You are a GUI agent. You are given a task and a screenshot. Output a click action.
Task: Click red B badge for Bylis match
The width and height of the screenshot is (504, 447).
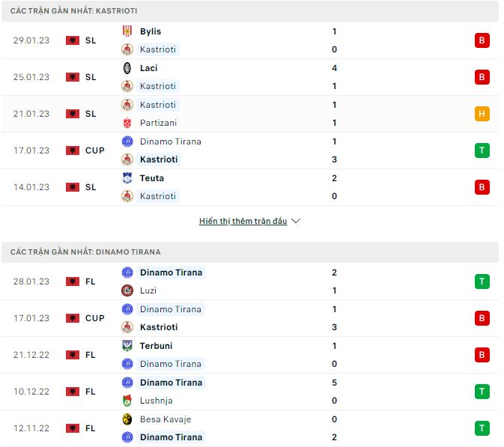pyautogui.click(x=482, y=40)
